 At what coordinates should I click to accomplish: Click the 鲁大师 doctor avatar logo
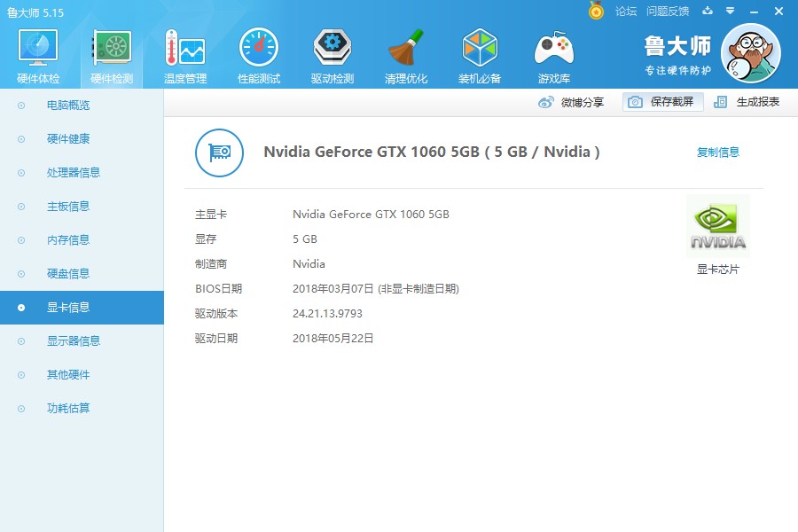751,53
